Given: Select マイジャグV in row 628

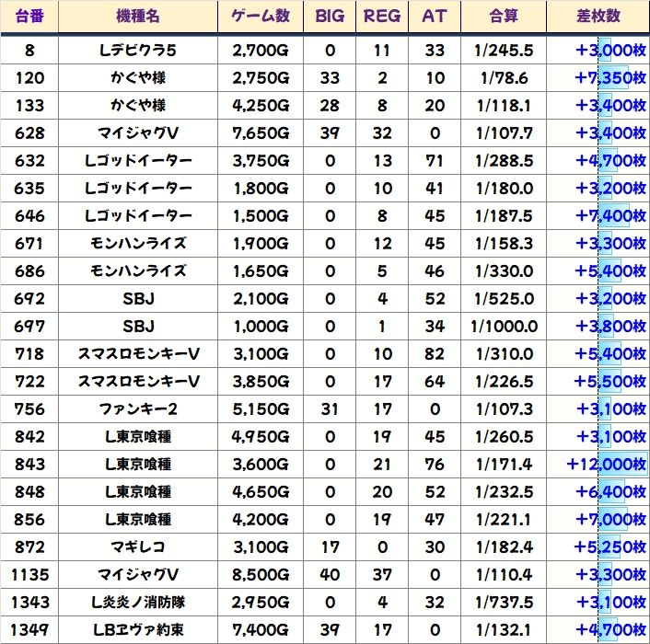Looking at the screenshot, I should pos(137,133).
